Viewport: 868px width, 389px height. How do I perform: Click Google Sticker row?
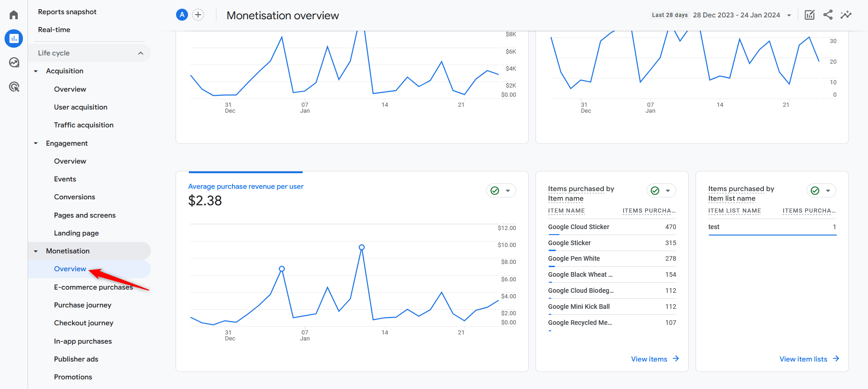tap(612, 243)
